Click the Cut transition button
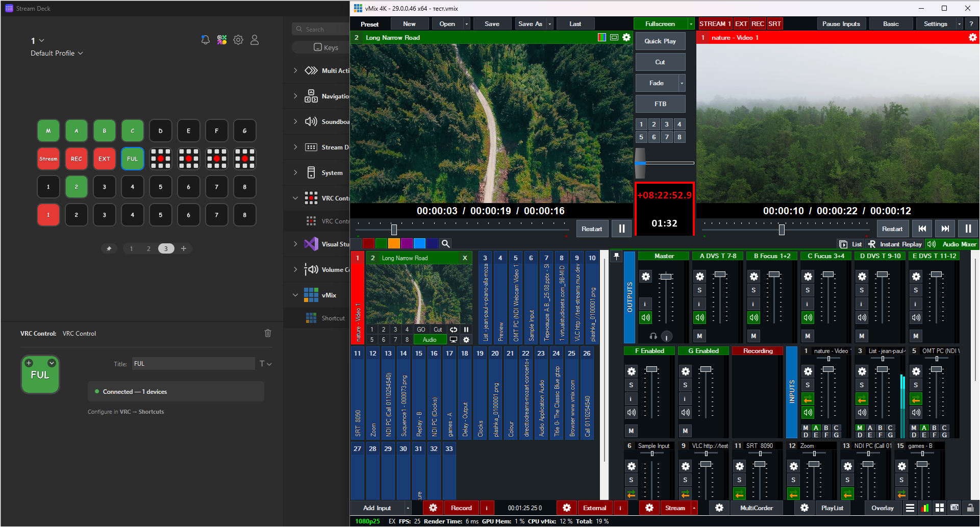 tap(660, 62)
